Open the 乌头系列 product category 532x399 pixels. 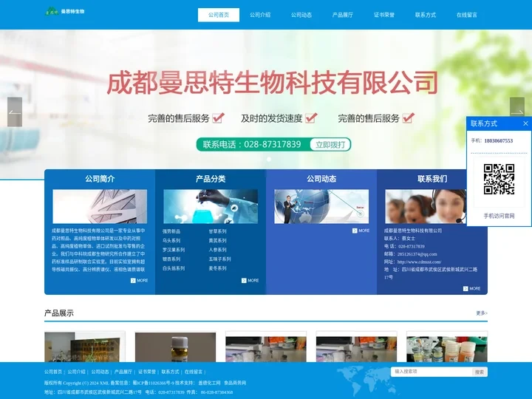[x=171, y=241]
